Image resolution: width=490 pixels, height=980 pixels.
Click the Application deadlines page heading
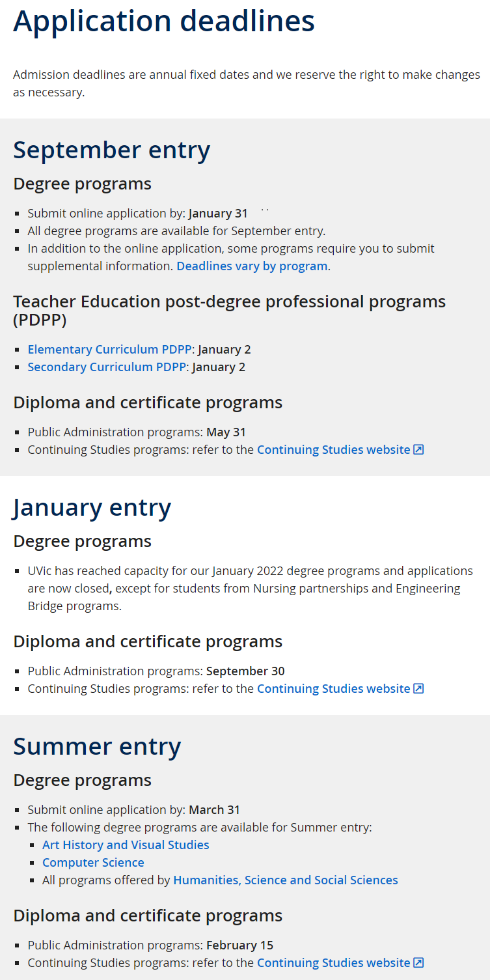click(164, 21)
